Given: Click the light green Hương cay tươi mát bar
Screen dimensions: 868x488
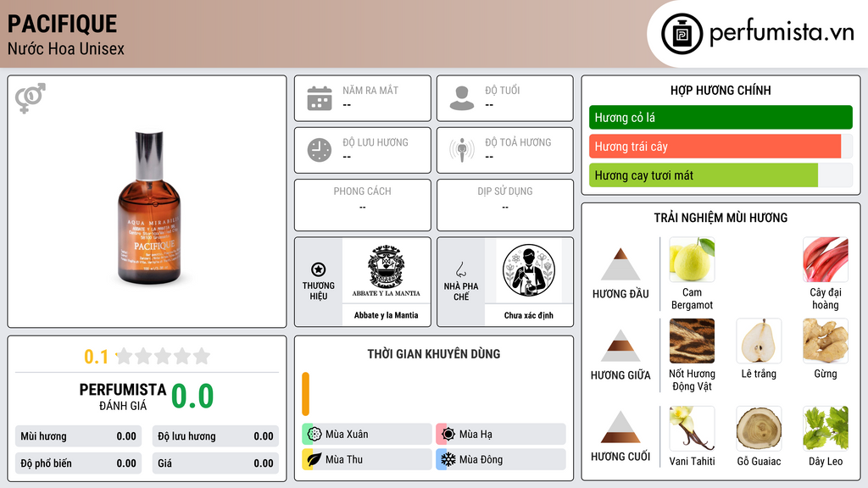Looking at the screenshot, I should 703,175.
